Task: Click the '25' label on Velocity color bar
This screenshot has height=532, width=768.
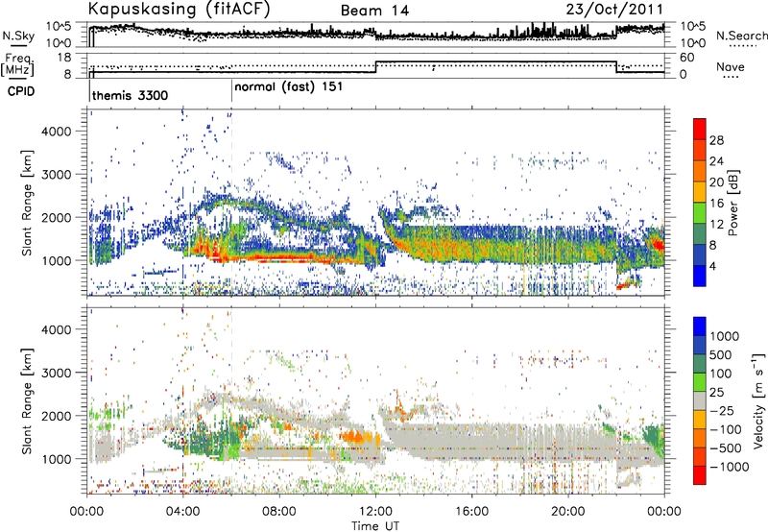Action: (x=717, y=392)
